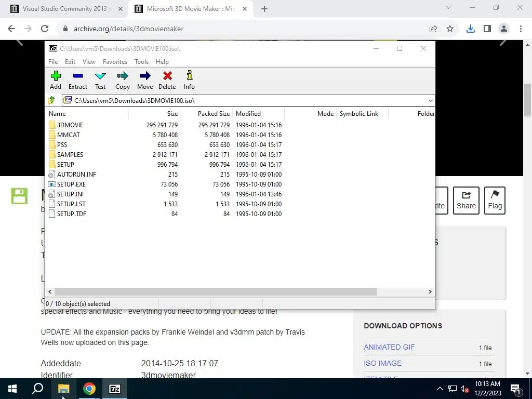The width and height of the screenshot is (532, 399).
Task: Click the Mode column header
Action: pyautogui.click(x=310, y=114)
